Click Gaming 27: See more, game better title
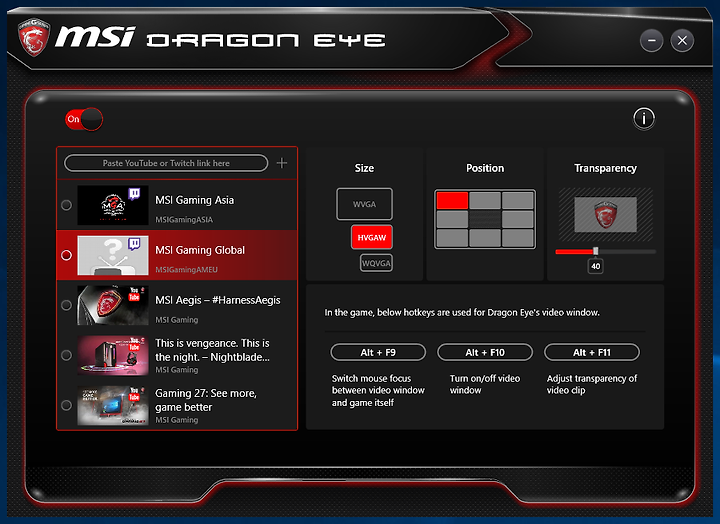The height and width of the screenshot is (524, 720). pos(206,400)
